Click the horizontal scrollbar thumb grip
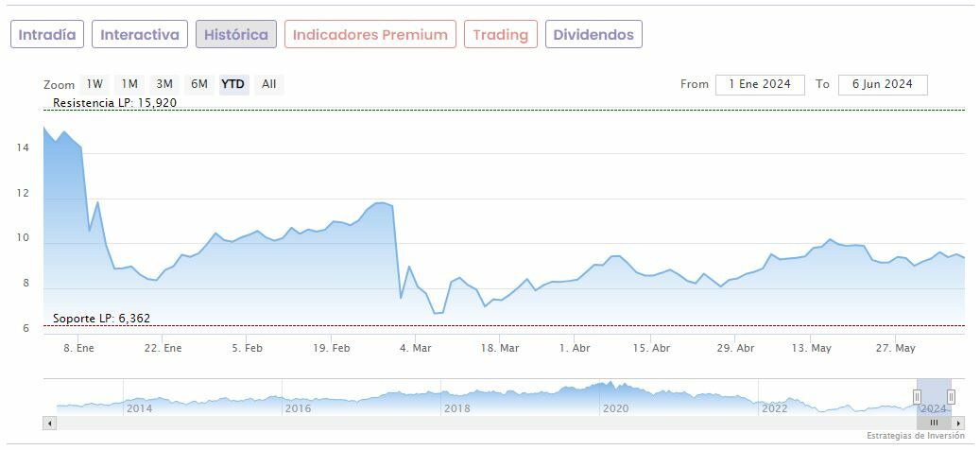The image size is (980, 450). point(934,423)
